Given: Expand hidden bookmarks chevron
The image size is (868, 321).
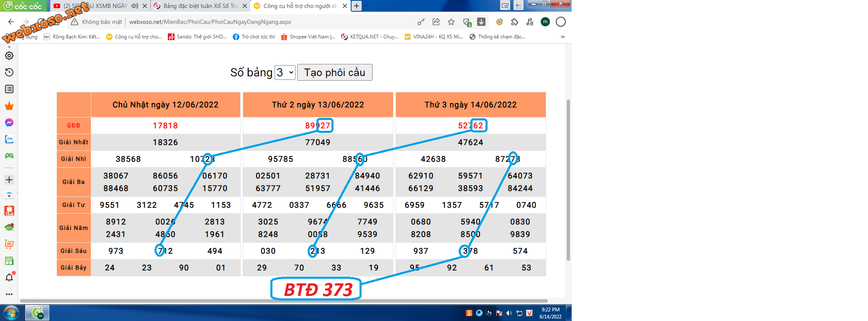Looking at the screenshot, I should [563, 37].
